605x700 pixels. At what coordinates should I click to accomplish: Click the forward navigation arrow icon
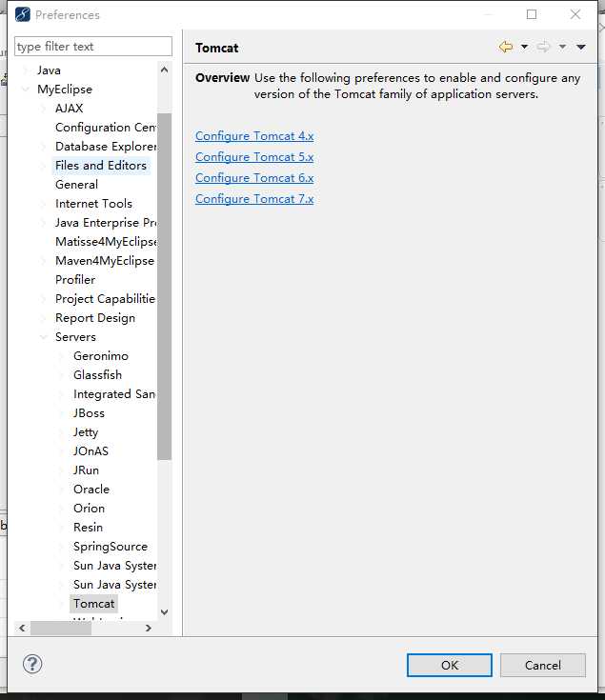pyautogui.click(x=543, y=47)
